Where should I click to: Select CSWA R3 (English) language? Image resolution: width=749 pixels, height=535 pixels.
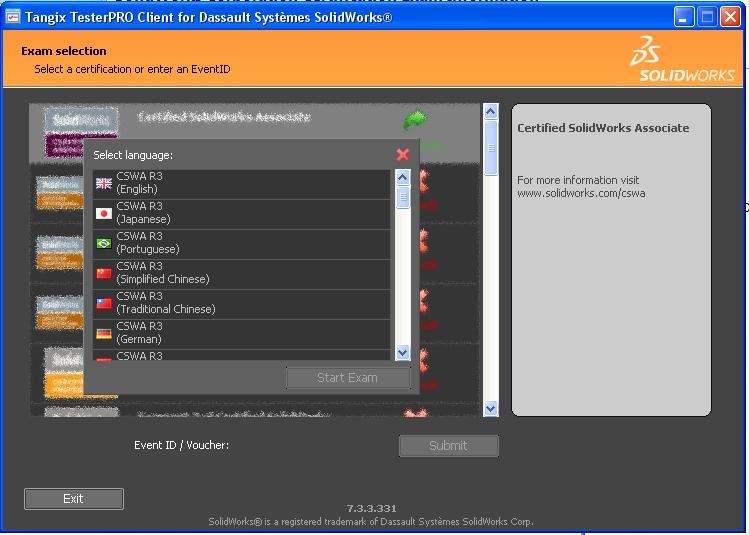(x=242, y=183)
